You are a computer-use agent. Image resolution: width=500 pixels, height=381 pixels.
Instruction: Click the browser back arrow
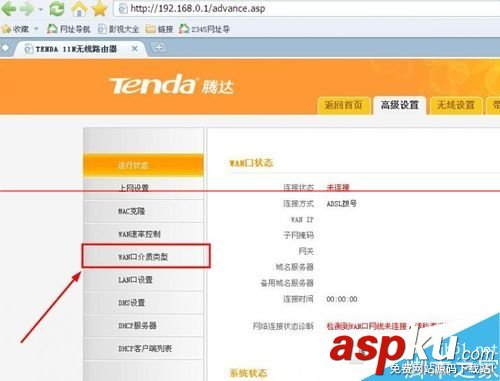pos(8,9)
